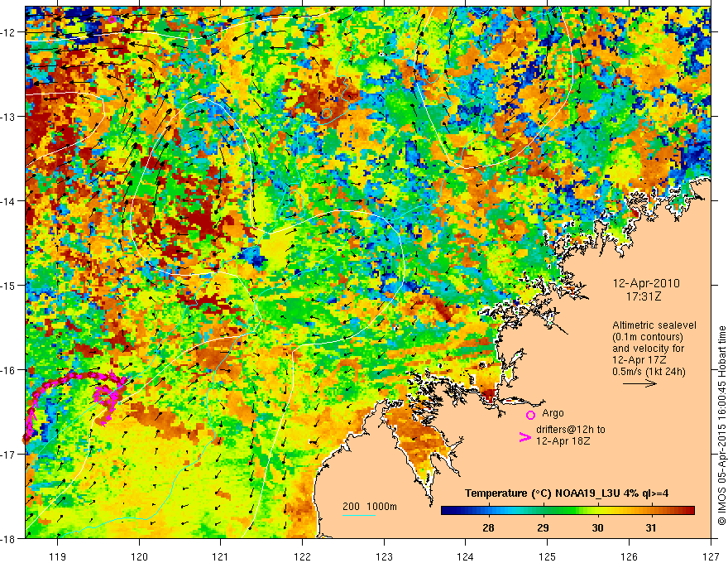Click the magenta Argo circle legend symbol
The image size is (728, 563).
point(530,415)
